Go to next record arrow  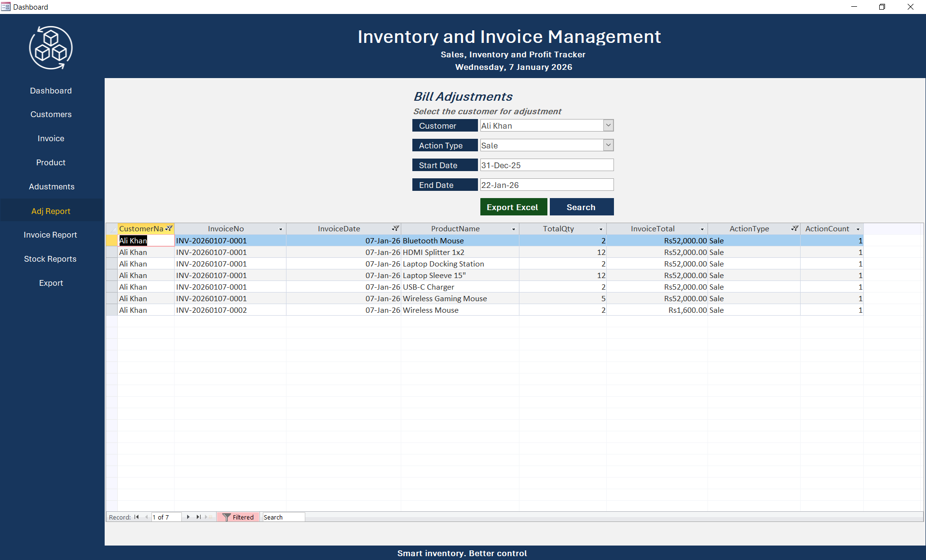[188, 517]
